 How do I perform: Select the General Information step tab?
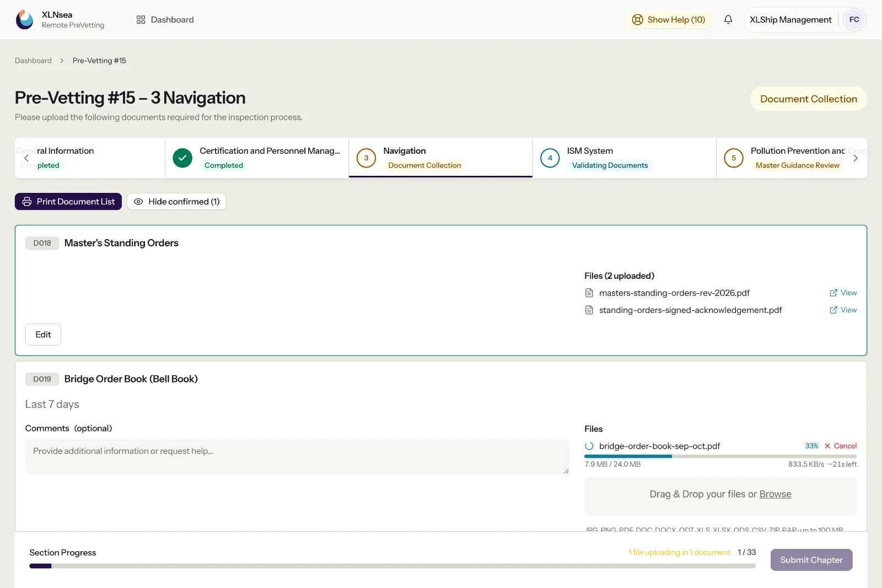point(90,158)
